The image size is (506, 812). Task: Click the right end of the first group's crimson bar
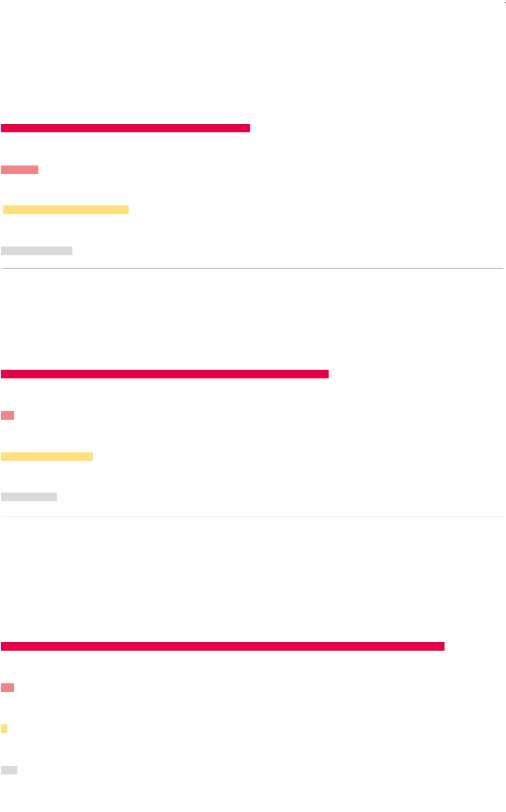[x=248, y=128]
